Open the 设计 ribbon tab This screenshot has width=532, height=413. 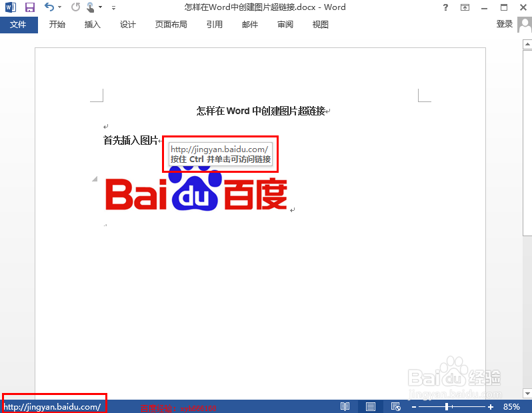[x=127, y=25]
